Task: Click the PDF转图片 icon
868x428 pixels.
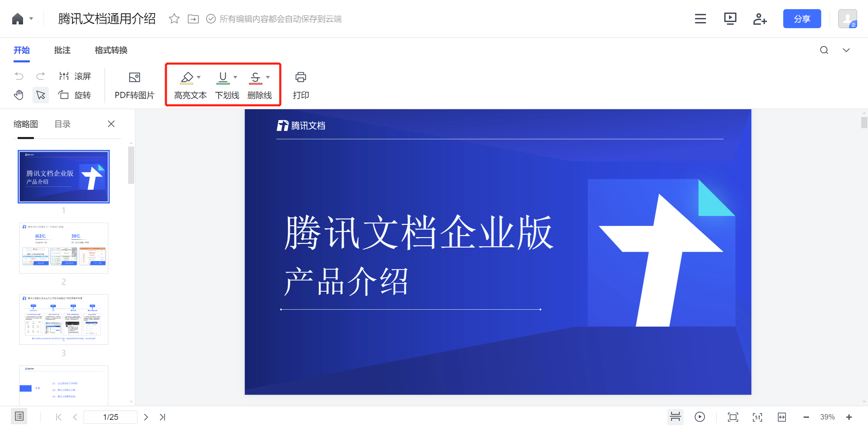Action: 135,77
